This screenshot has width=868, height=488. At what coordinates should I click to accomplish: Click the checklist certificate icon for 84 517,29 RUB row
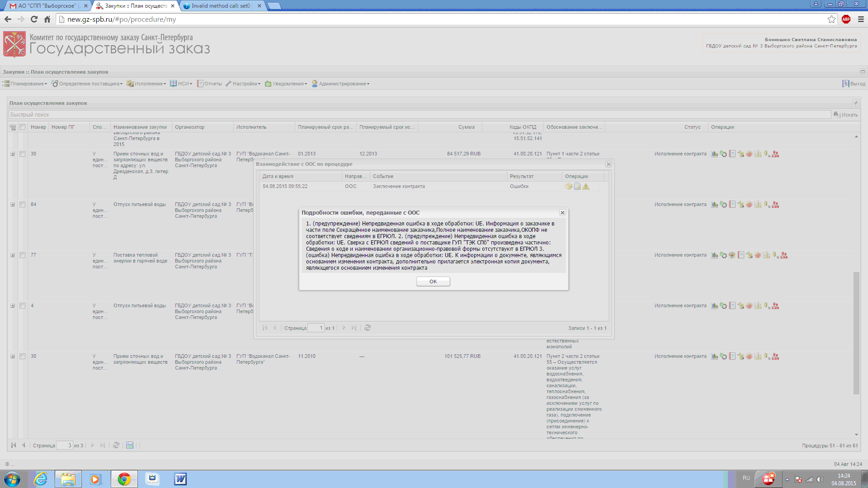tap(741, 154)
